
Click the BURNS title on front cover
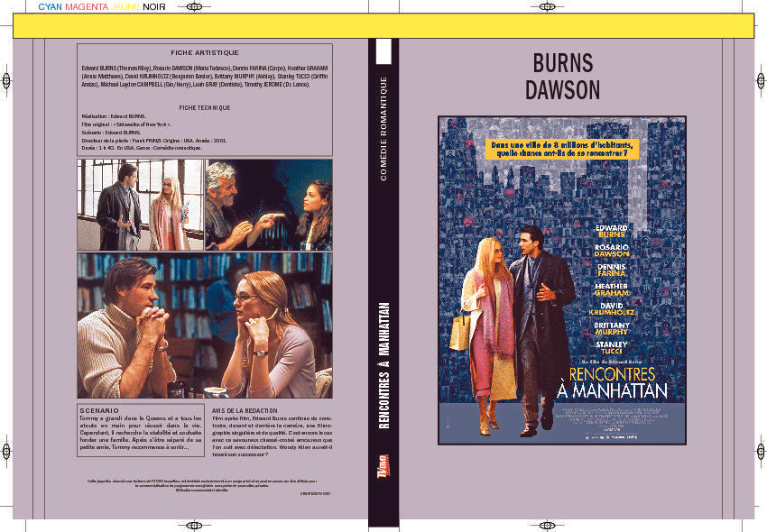(x=562, y=63)
